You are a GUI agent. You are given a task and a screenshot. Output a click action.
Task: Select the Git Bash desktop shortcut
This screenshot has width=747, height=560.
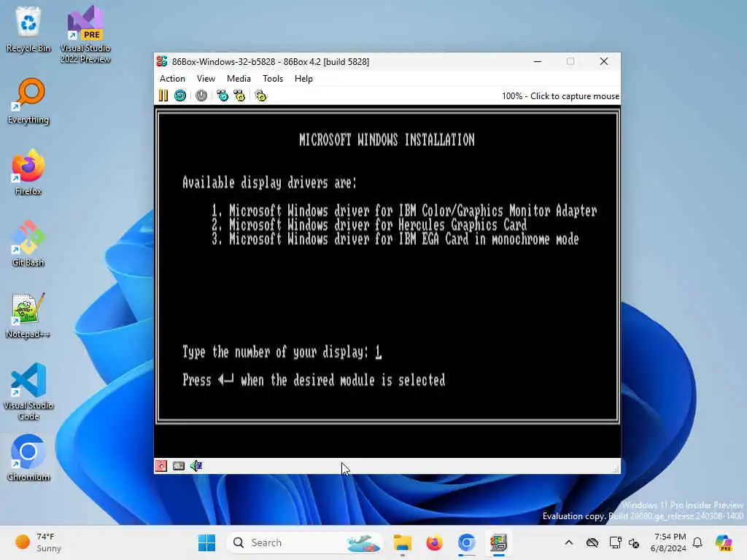[x=28, y=244]
